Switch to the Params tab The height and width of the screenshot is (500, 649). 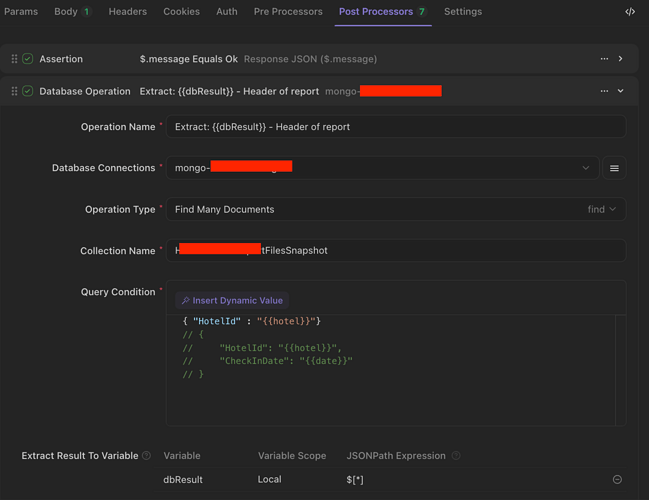point(21,12)
